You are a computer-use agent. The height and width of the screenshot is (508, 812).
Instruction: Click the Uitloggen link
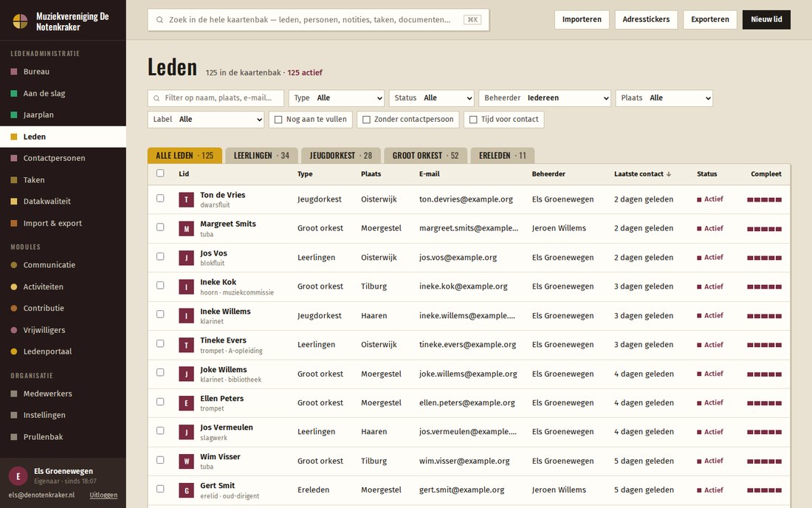(x=103, y=495)
